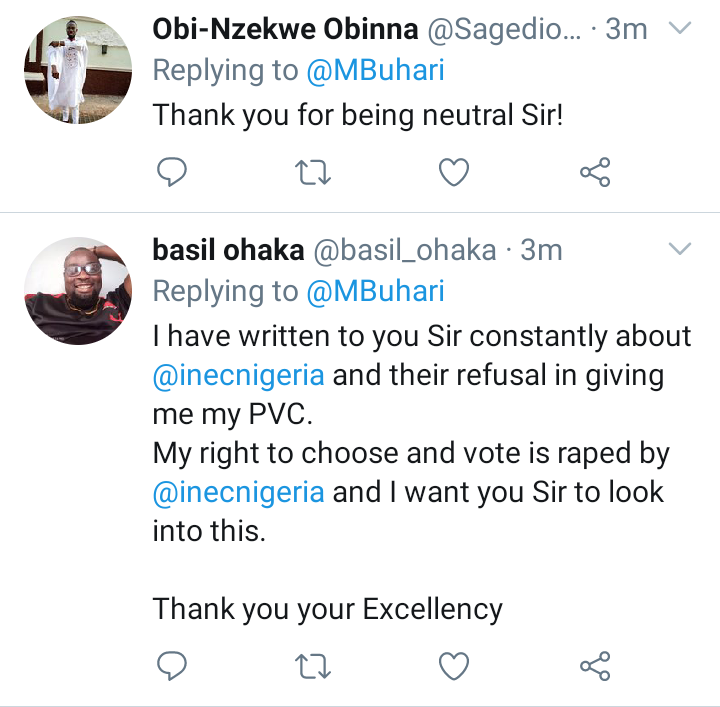Viewport: 720px width, 707px height.
Task: Open first @inecnigeria mention link
Action: coord(239,376)
